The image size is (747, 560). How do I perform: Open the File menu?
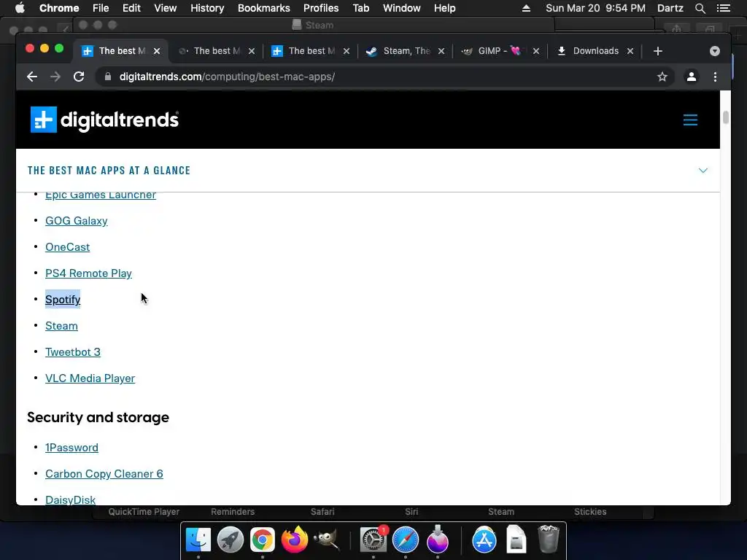point(101,8)
